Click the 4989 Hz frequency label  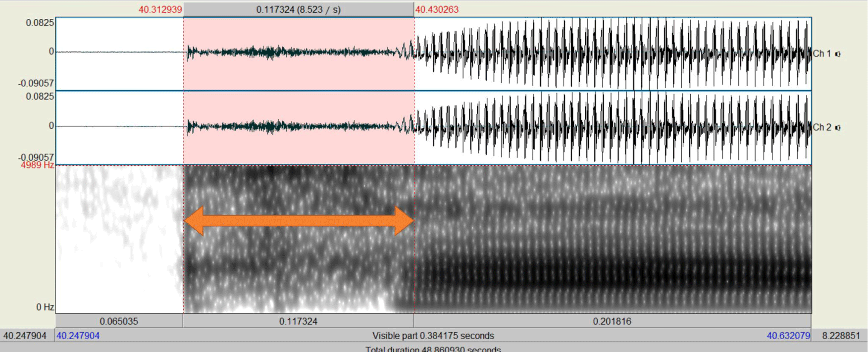[x=37, y=165]
